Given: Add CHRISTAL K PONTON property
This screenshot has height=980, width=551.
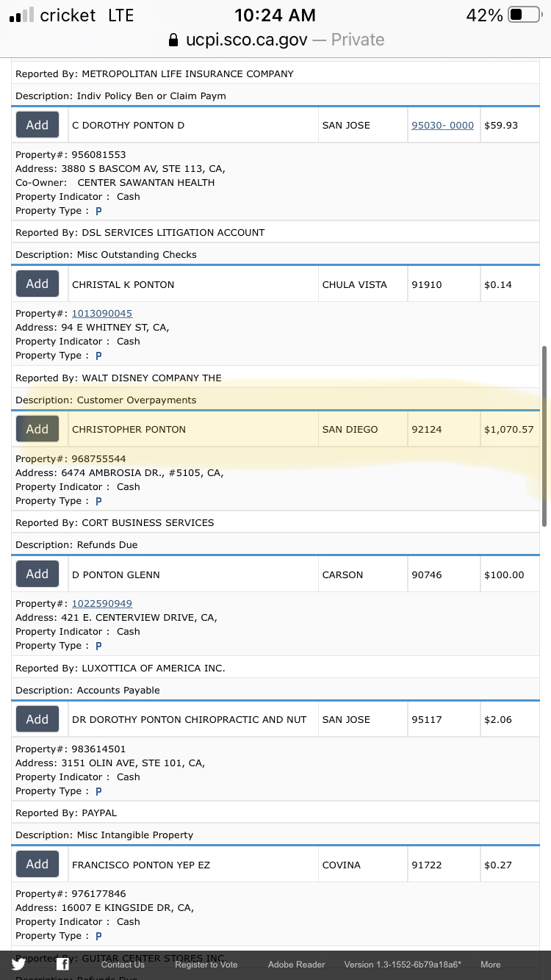Looking at the screenshot, I should pos(37,284).
